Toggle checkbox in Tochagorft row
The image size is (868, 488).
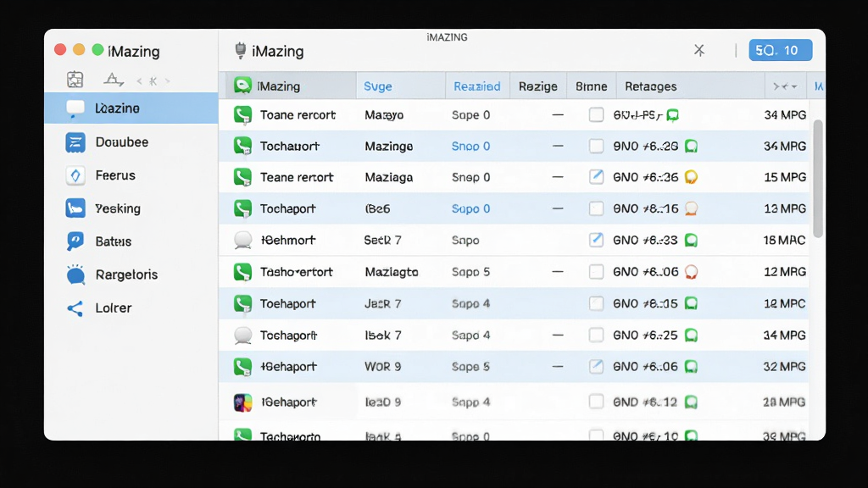[x=596, y=335]
